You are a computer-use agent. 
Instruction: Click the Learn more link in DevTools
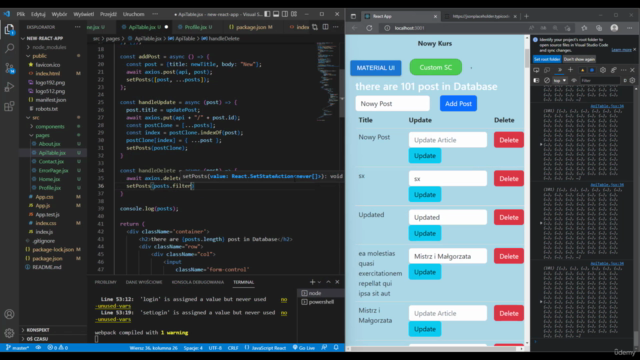point(621,50)
